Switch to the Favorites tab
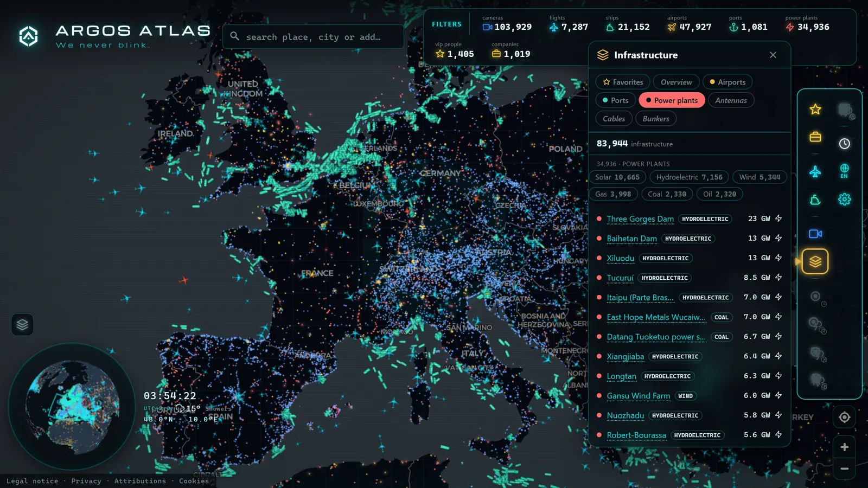The width and height of the screenshot is (868, 488). (623, 82)
